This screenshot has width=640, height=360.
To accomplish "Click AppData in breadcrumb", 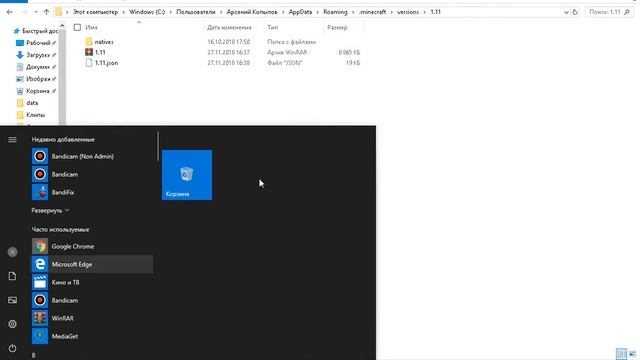I will click(300, 12).
